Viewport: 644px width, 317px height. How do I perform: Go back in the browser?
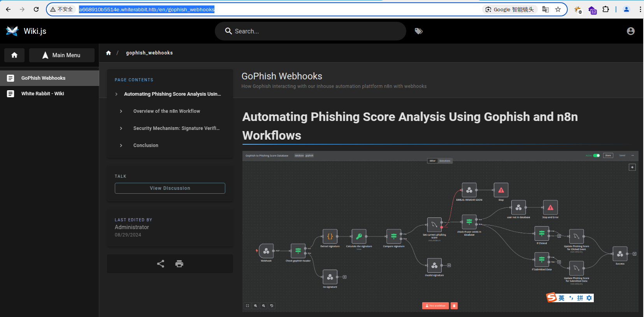pos(8,9)
